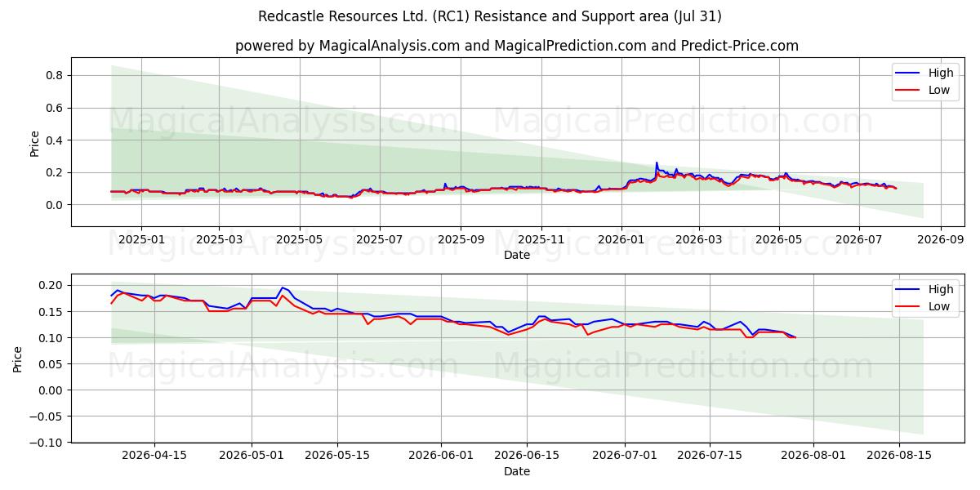The width and height of the screenshot is (980, 490).
Task: Click the 'Price' axis label on top chart
Action: (x=34, y=142)
